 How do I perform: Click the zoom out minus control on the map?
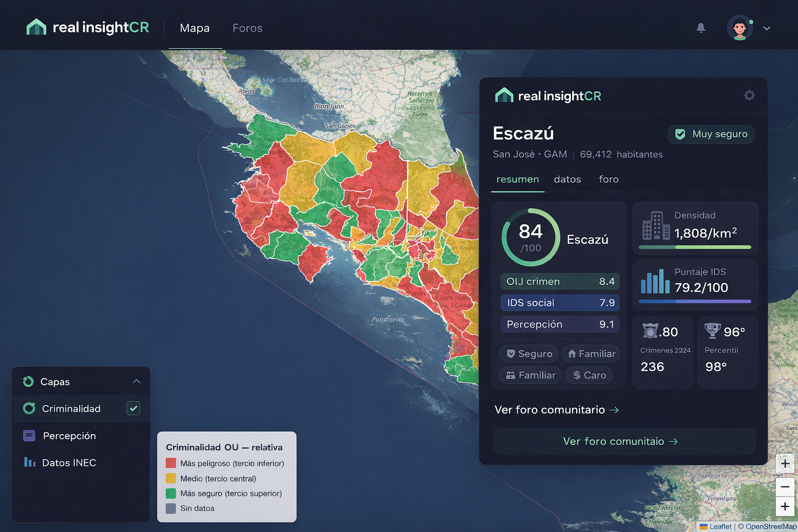pos(785,487)
